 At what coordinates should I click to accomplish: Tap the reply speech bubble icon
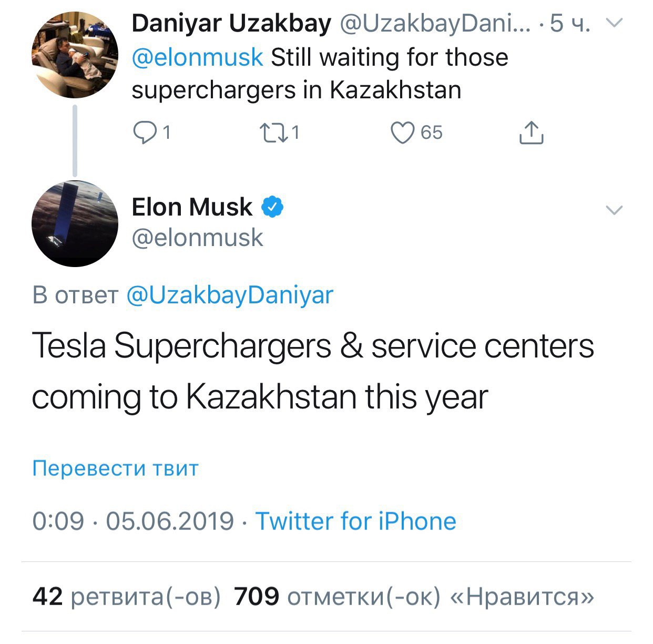pyautogui.click(x=144, y=133)
